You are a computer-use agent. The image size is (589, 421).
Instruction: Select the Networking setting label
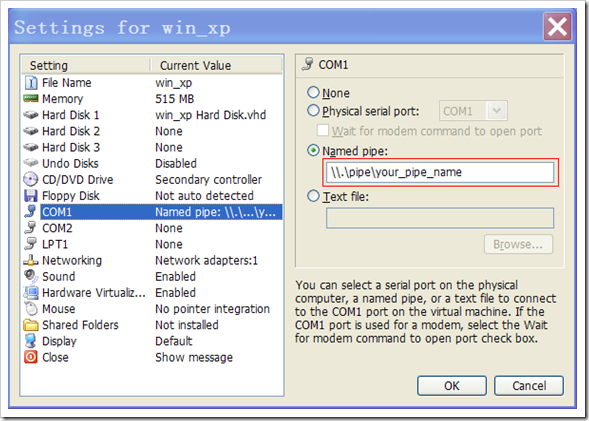(x=72, y=260)
